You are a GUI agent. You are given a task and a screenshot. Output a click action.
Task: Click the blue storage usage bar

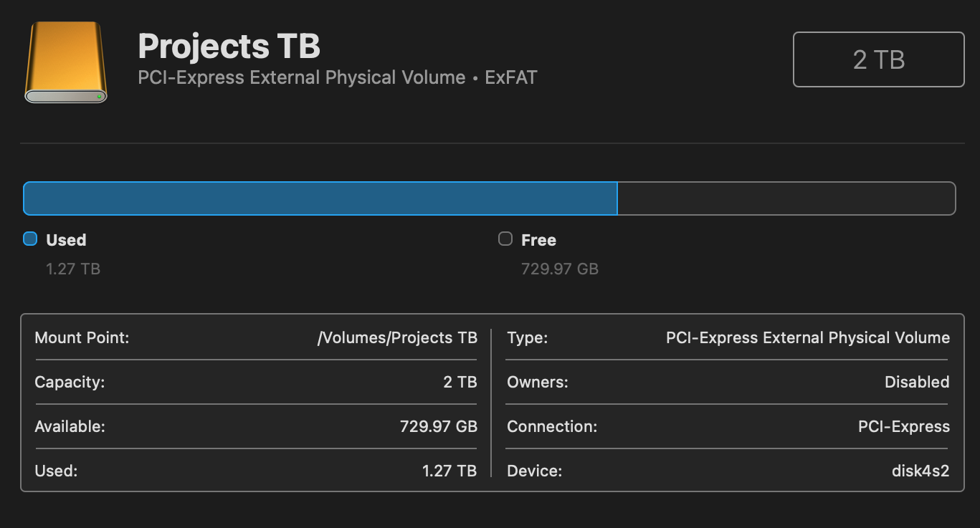(x=319, y=198)
